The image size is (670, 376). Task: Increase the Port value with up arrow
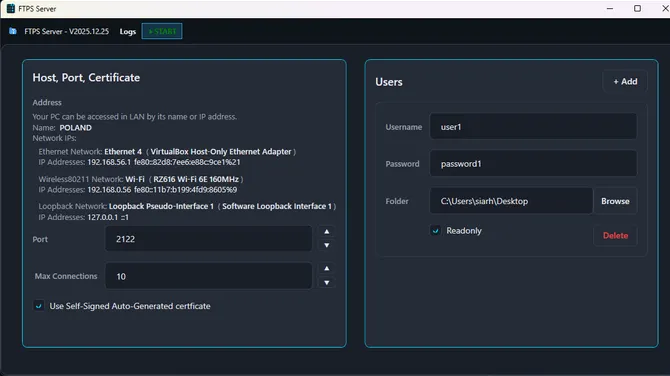pyautogui.click(x=327, y=232)
